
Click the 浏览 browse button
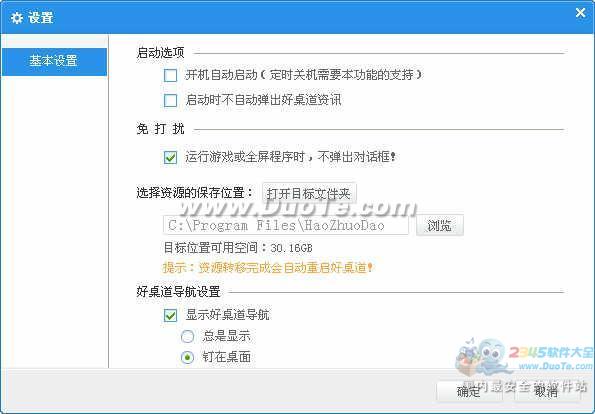[x=439, y=225]
